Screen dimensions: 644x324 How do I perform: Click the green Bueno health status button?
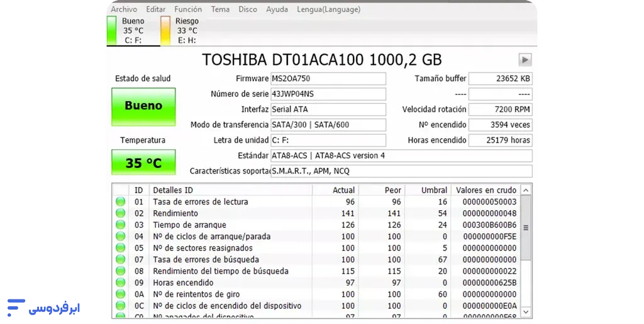coord(143,106)
